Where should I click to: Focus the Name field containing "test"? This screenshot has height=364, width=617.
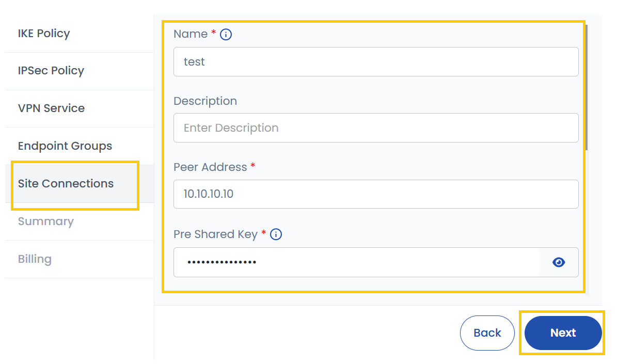coord(375,62)
